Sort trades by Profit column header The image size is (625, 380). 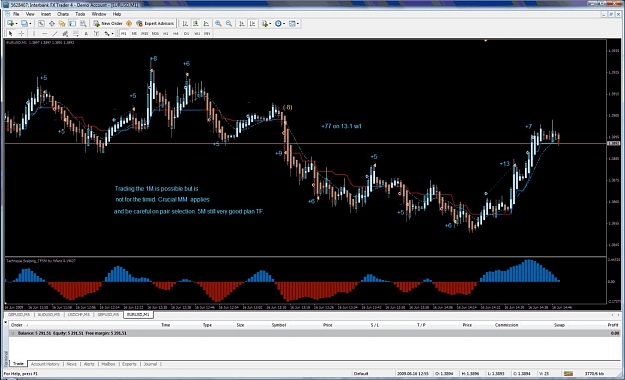[613, 325]
